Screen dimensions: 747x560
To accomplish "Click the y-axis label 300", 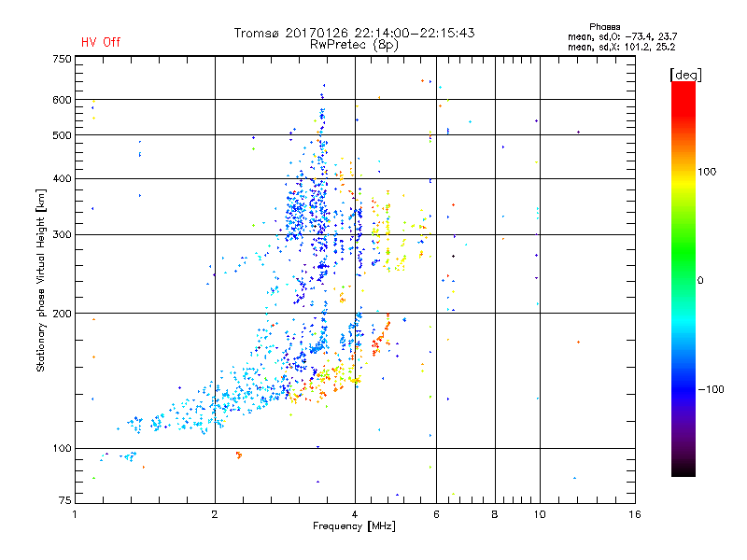I will tap(63, 235).
